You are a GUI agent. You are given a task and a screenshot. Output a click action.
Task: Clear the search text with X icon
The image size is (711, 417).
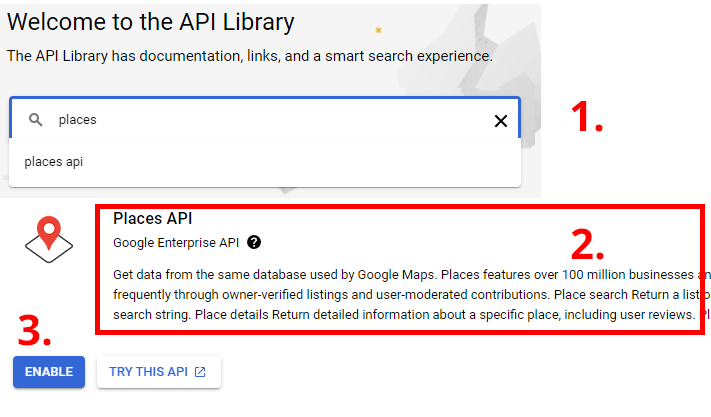501,121
